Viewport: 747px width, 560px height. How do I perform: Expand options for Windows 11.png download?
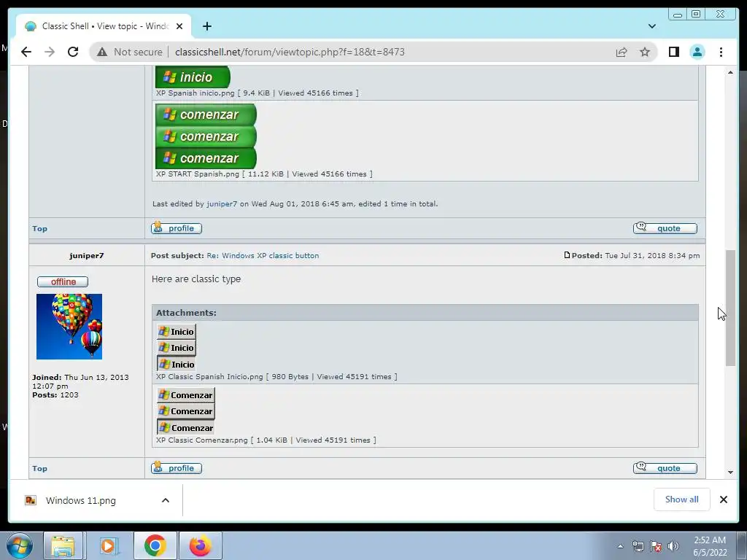[x=166, y=500]
